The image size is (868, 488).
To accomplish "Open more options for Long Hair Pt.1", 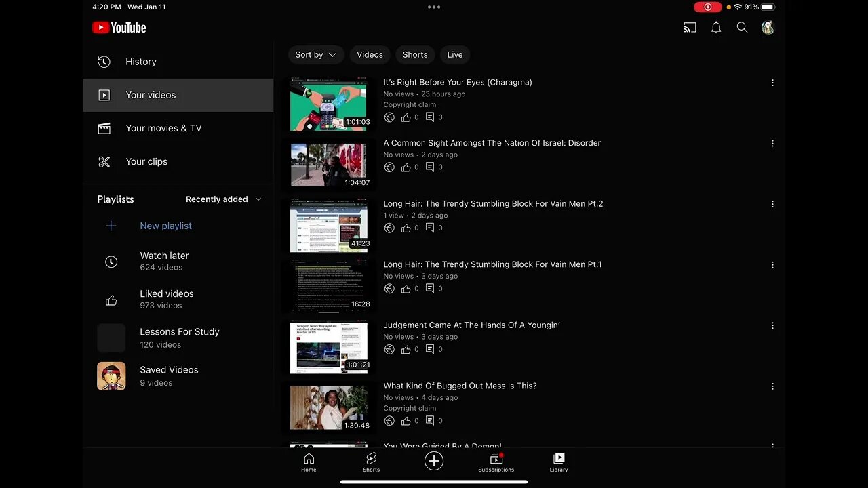I will 772,265.
